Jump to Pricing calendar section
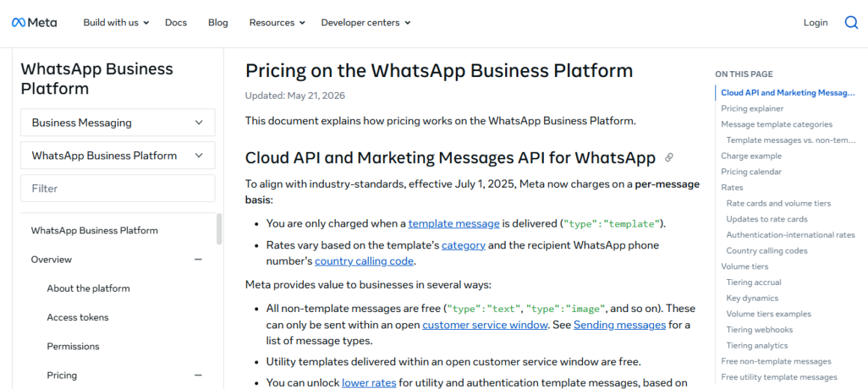Image resolution: width=868 pixels, height=389 pixels. [x=751, y=171]
